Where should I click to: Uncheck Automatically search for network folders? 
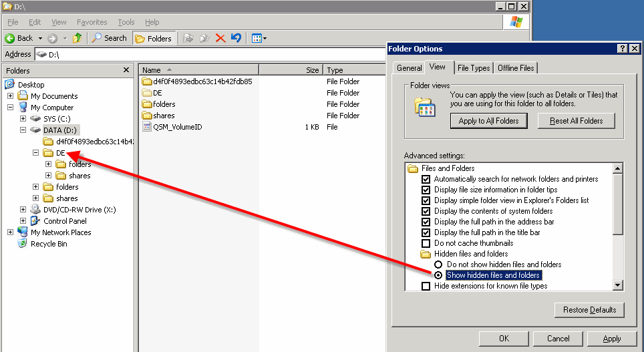[x=426, y=179]
